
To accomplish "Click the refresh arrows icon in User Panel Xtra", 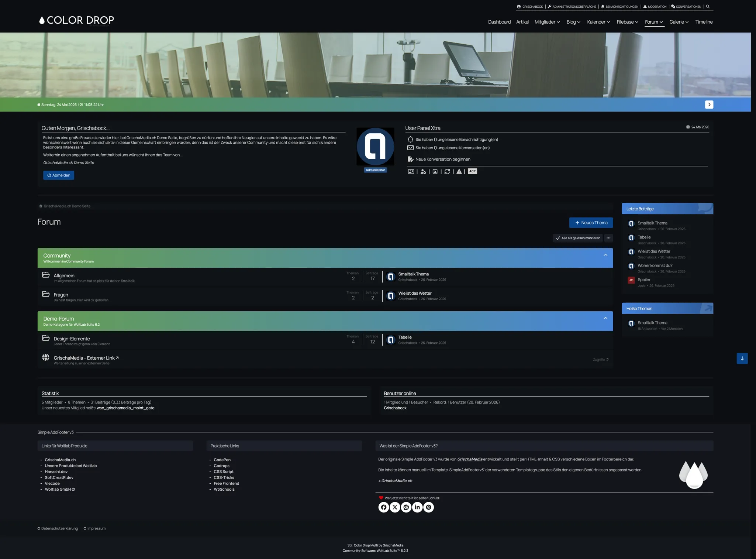I will pyautogui.click(x=447, y=172).
